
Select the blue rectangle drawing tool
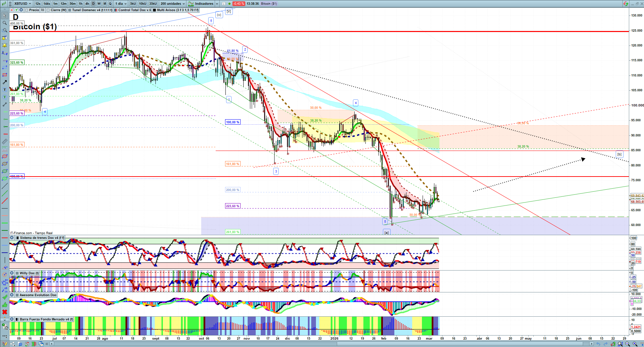5,67
